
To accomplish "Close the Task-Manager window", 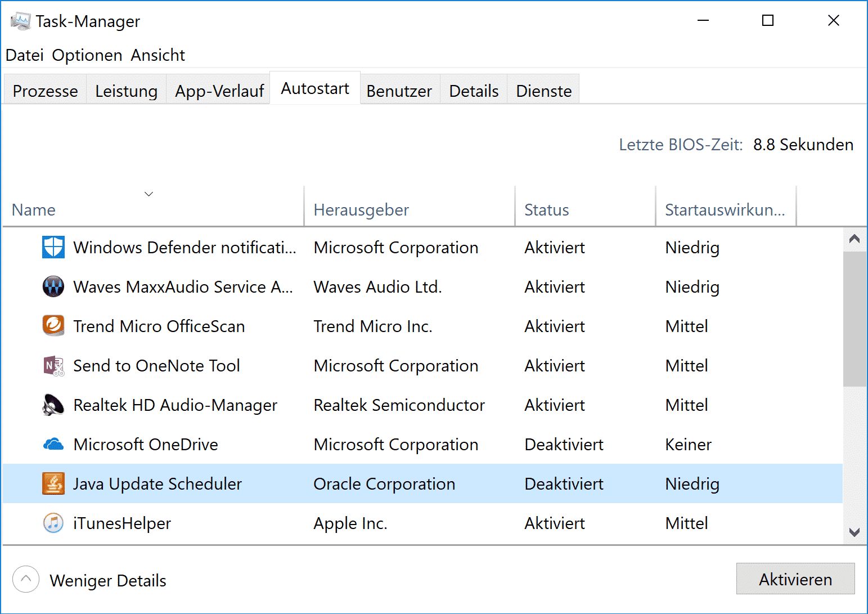I will point(834,21).
